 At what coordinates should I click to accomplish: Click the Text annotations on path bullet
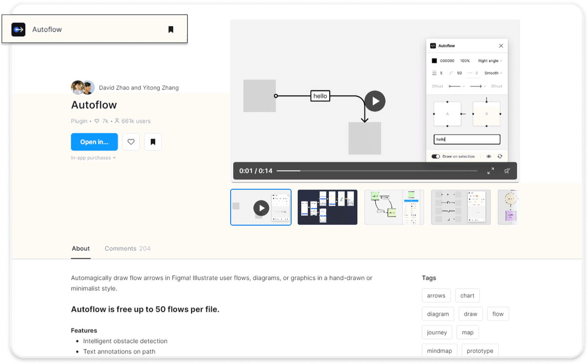coord(119,351)
